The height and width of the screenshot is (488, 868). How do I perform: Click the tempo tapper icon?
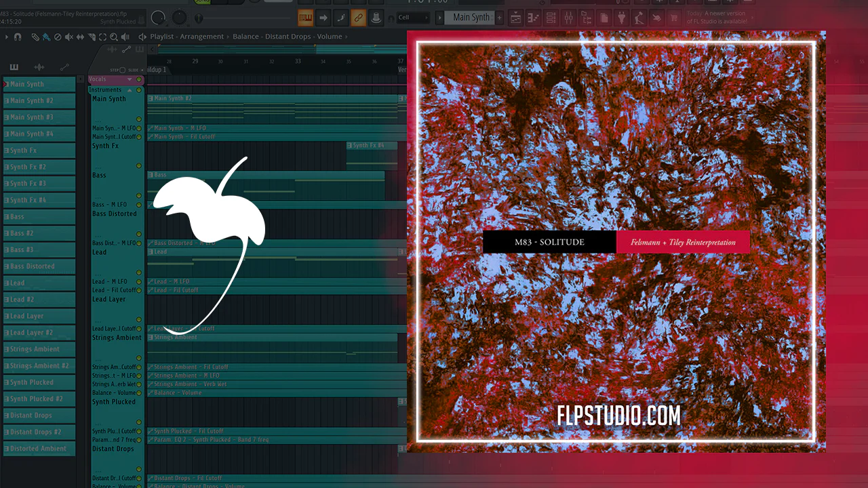click(639, 18)
